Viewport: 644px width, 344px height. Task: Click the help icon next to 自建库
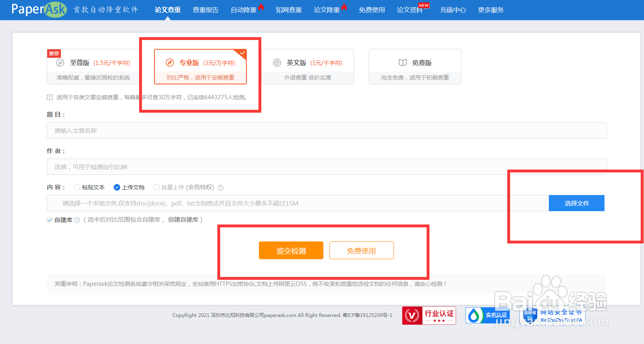[x=77, y=220]
